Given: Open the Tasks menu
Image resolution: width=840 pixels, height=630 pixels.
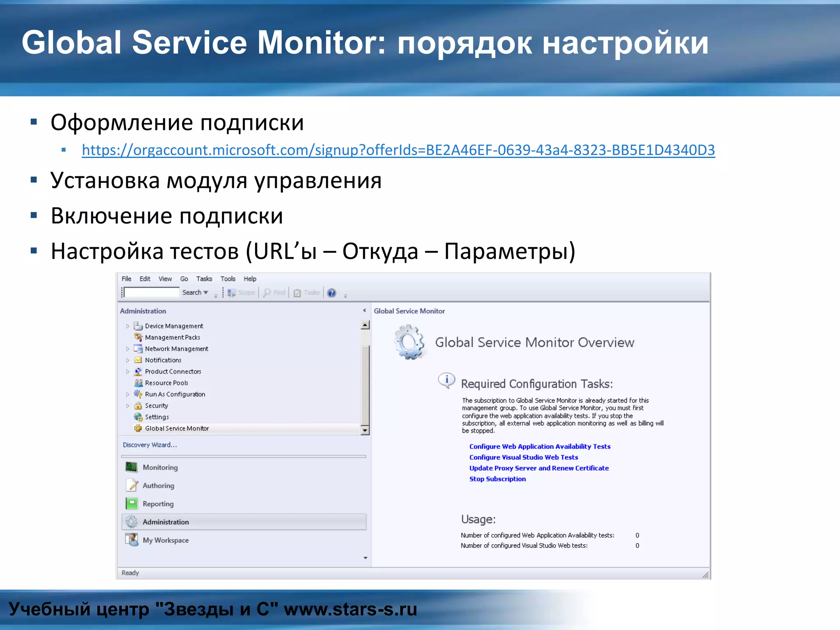Looking at the screenshot, I should [204, 279].
